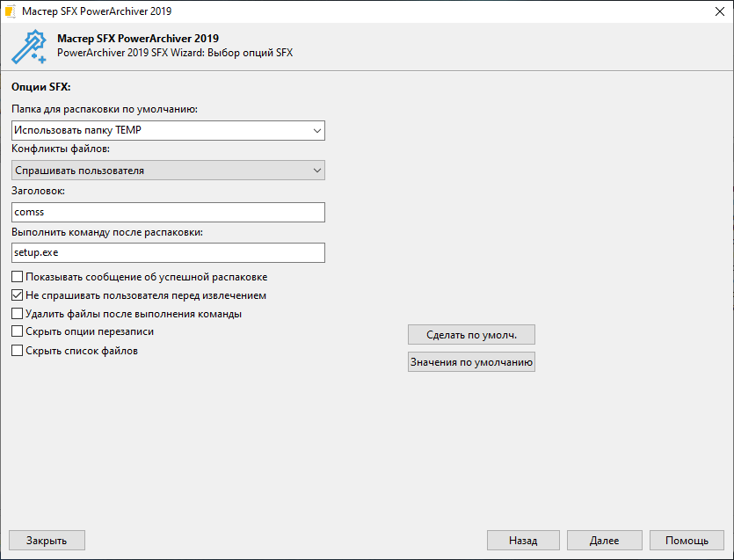
Task: Check the "Скрыть список файлов" box
Action: point(18,351)
